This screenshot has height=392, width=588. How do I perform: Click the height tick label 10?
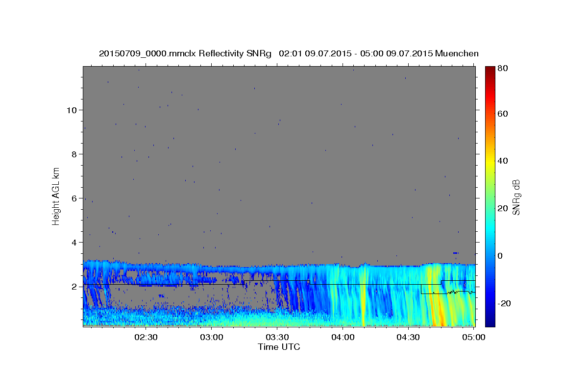coord(72,110)
